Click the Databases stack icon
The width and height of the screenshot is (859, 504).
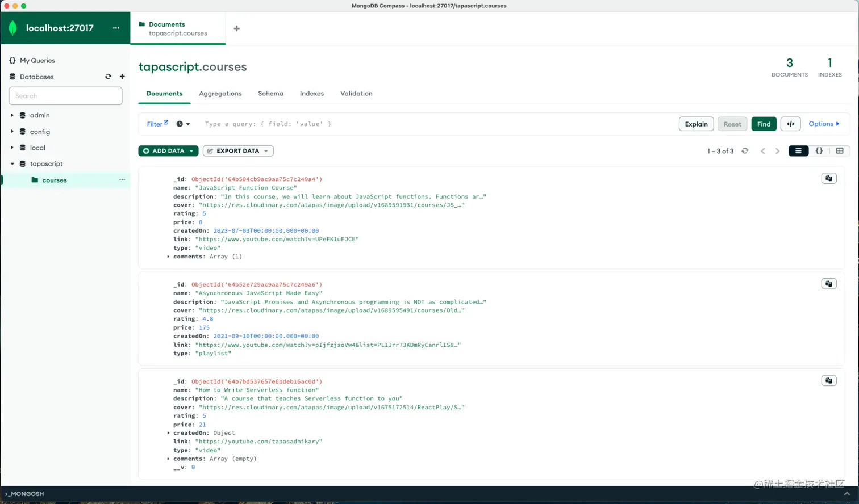[x=12, y=77]
